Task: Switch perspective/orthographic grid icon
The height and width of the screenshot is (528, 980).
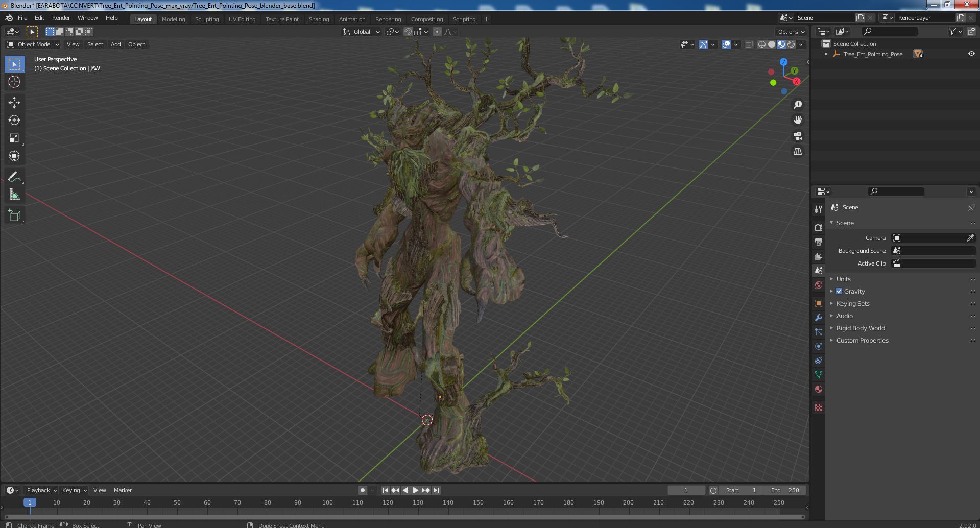Action: [x=798, y=152]
